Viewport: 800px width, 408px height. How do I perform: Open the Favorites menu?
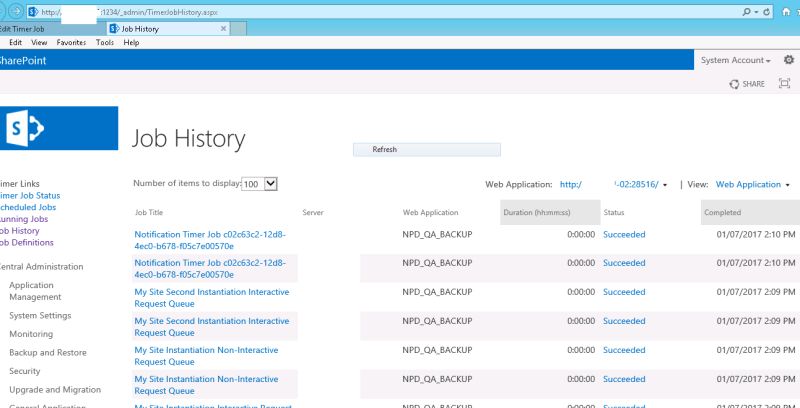coord(71,42)
